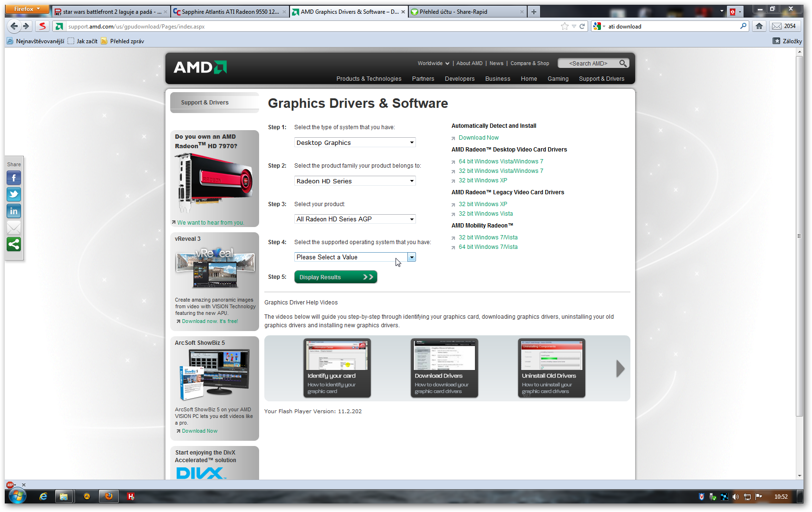812x512 pixels.
Task: Open Support & Drivers navigation menu
Action: click(601, 79)
